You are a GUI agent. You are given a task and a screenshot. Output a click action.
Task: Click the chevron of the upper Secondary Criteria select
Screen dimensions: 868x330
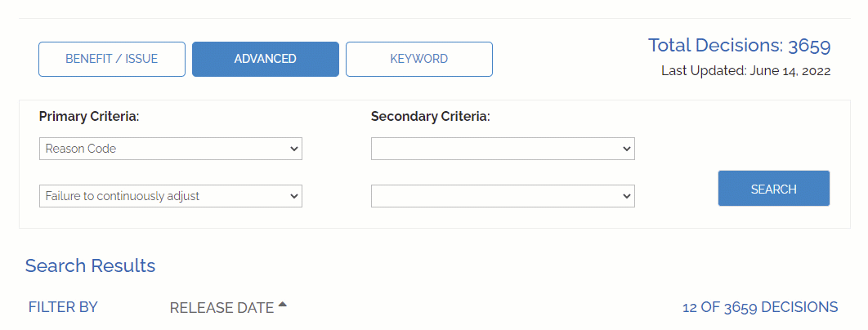click(x=627, y=149)
